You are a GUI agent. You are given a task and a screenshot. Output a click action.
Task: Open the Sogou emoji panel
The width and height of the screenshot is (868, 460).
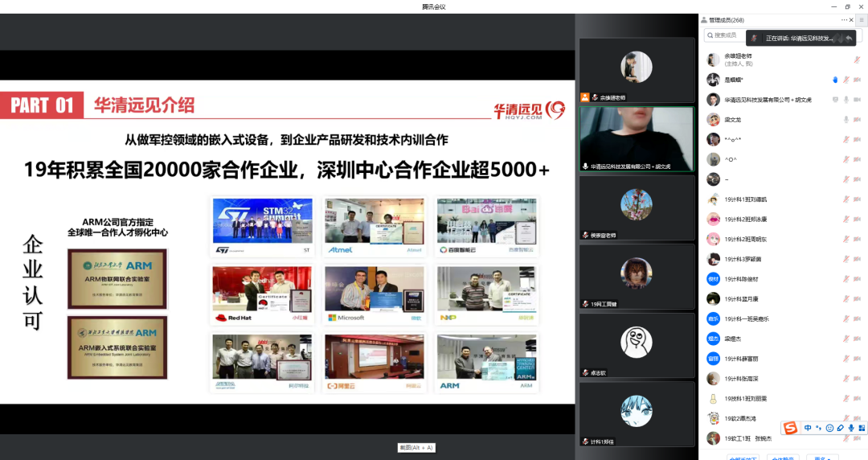pos(829,428)
